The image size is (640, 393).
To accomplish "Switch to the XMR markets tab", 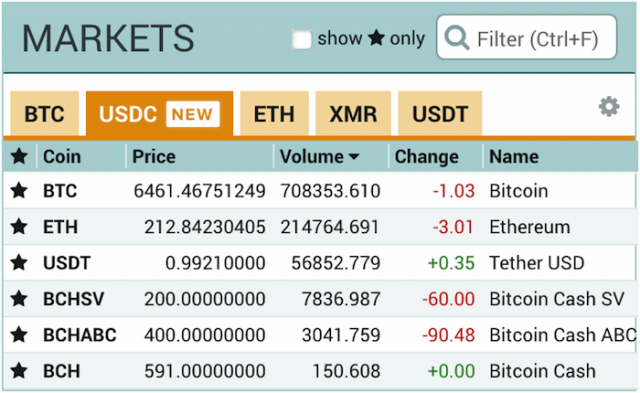I will click(353, 113).
